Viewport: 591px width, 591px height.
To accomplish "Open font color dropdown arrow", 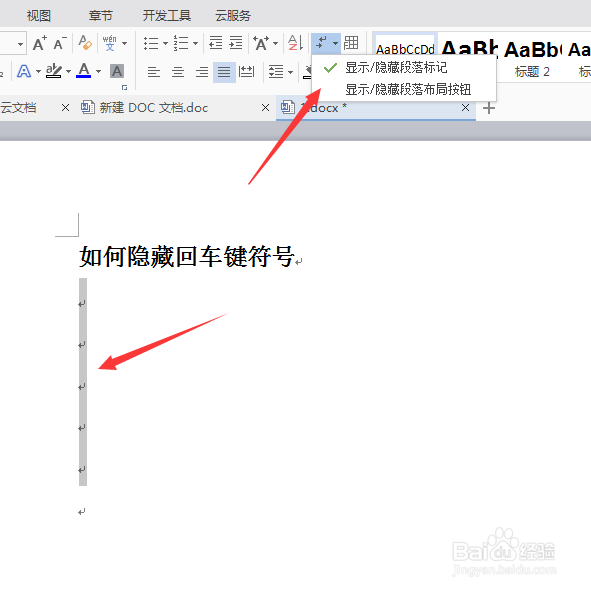I will [x=98, y=71].
